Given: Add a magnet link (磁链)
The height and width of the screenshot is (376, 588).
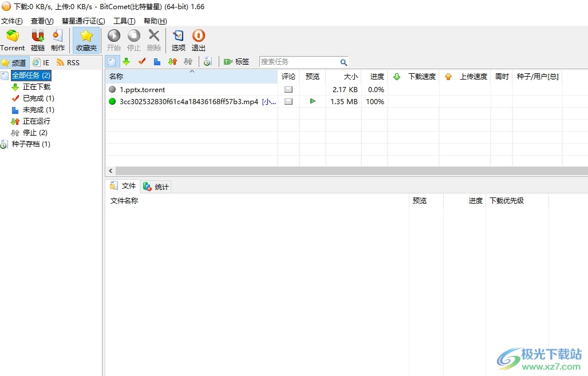Looking at the screenshot, I should click(37, 40).
